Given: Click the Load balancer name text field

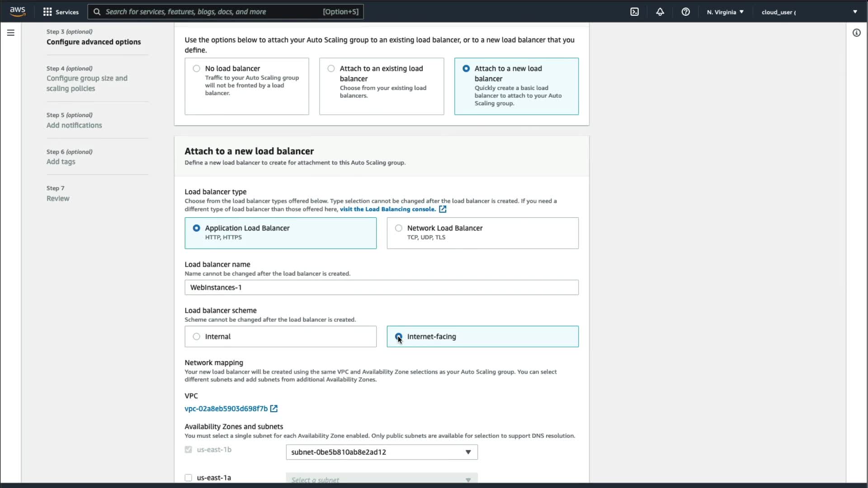Looking at the screenshot, I should click(x=381, y=287).
